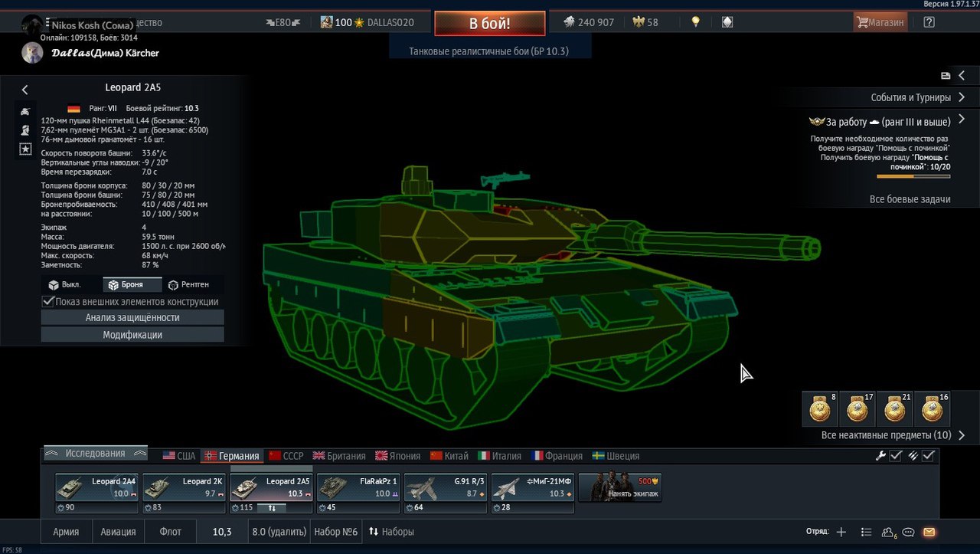Viewport: 980px width, 554px height.
Task: Expand 'Все неактивные предметы (10)'
Action: 893,435
